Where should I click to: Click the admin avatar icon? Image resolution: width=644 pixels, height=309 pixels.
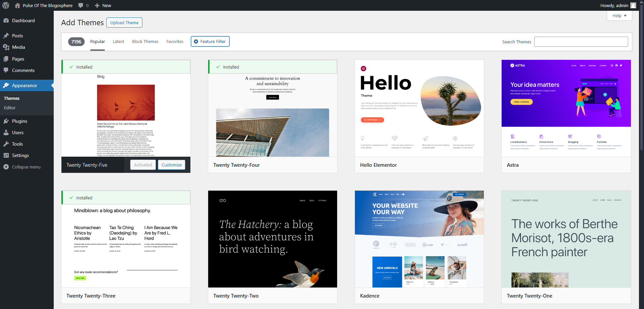click(633, 5)
